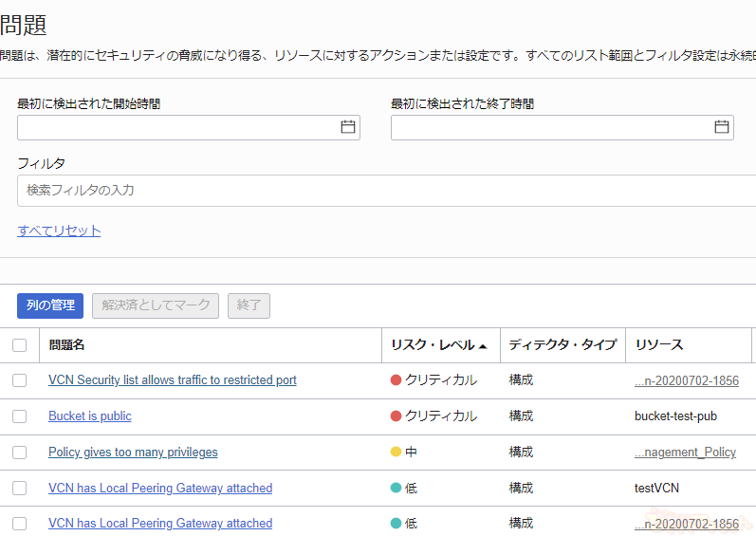Open the 'Bucket is public' problem link
This screenshot has height=536, width=756.
tap(90, 416)
